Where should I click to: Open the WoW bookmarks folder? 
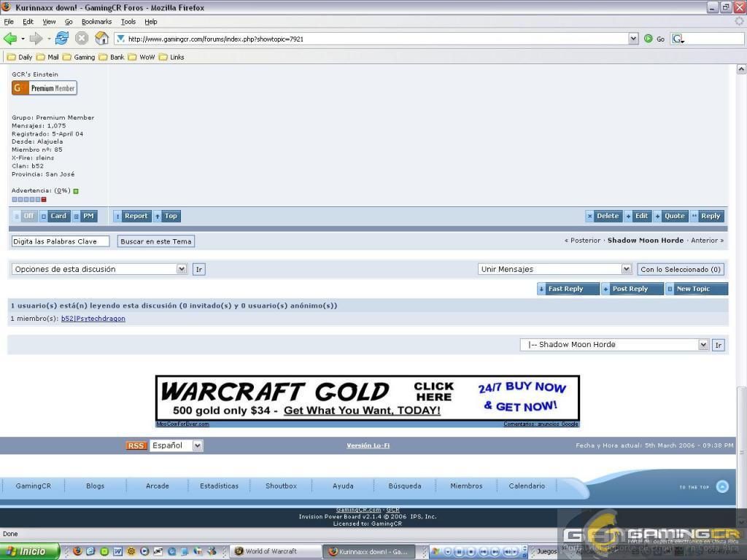pyautogui.click(x=142, y=57)
